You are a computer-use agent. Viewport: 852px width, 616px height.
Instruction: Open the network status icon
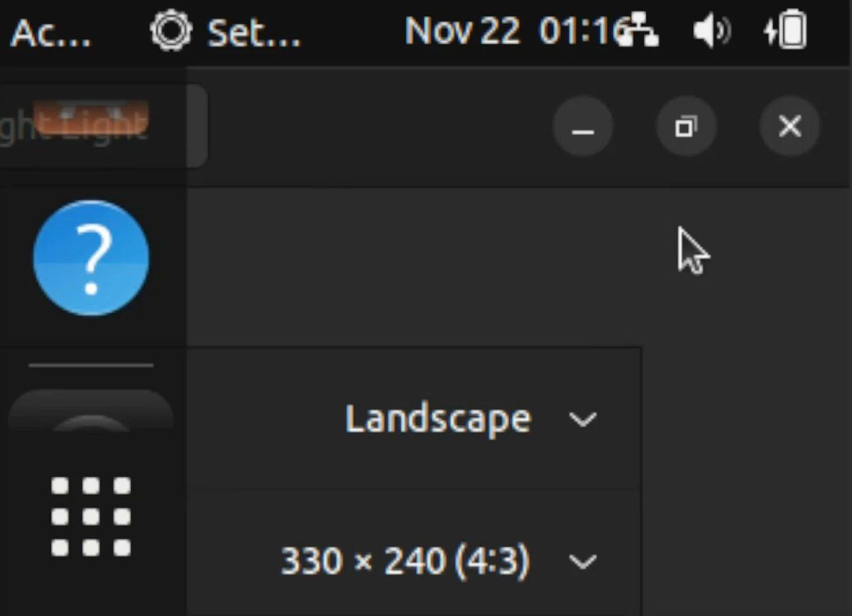[638, 32]
